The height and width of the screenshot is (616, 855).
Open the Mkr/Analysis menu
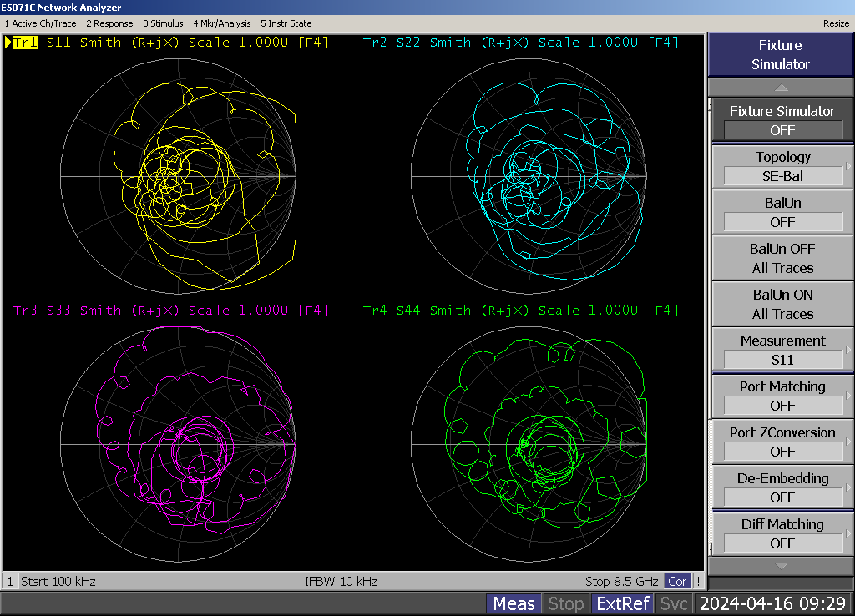(222, 23)
